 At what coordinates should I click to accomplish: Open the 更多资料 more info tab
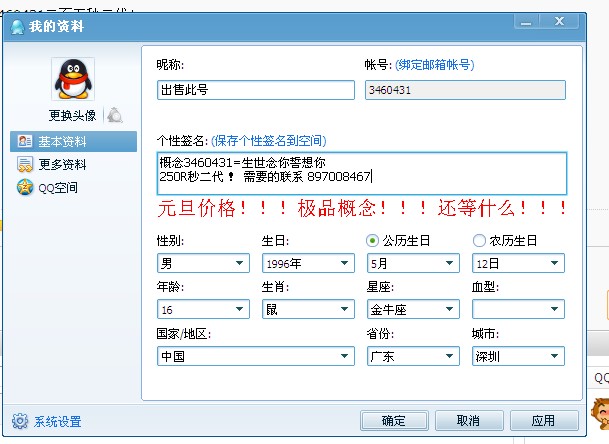pyautogui.click(x=62, y=165)
